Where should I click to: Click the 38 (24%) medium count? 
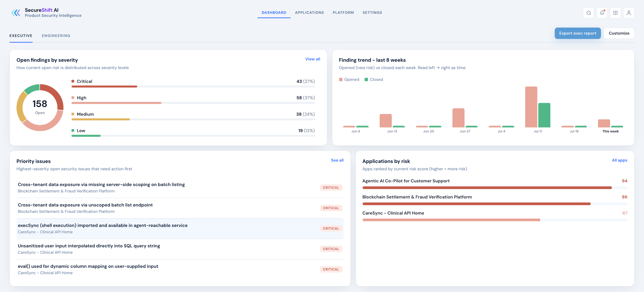click(x=305, y=114)
